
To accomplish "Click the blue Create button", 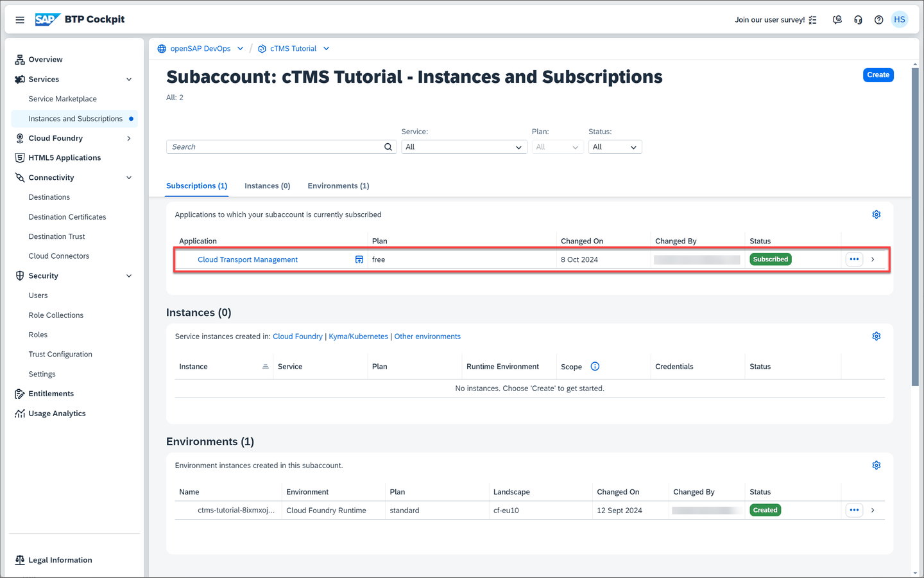I will [x=878, y=75].
